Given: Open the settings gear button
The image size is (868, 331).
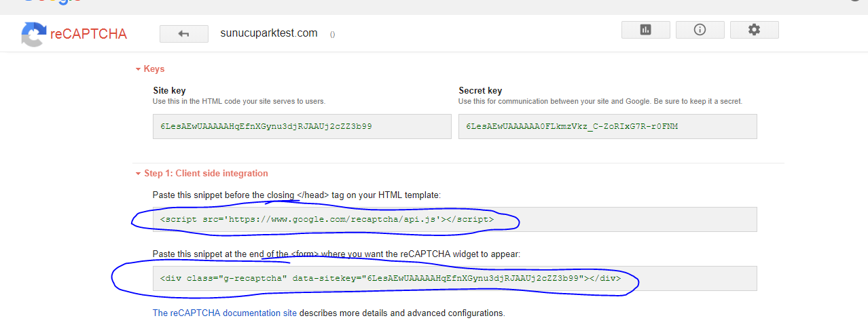Looking at the screenshot, I should click(x=755, y=30).
